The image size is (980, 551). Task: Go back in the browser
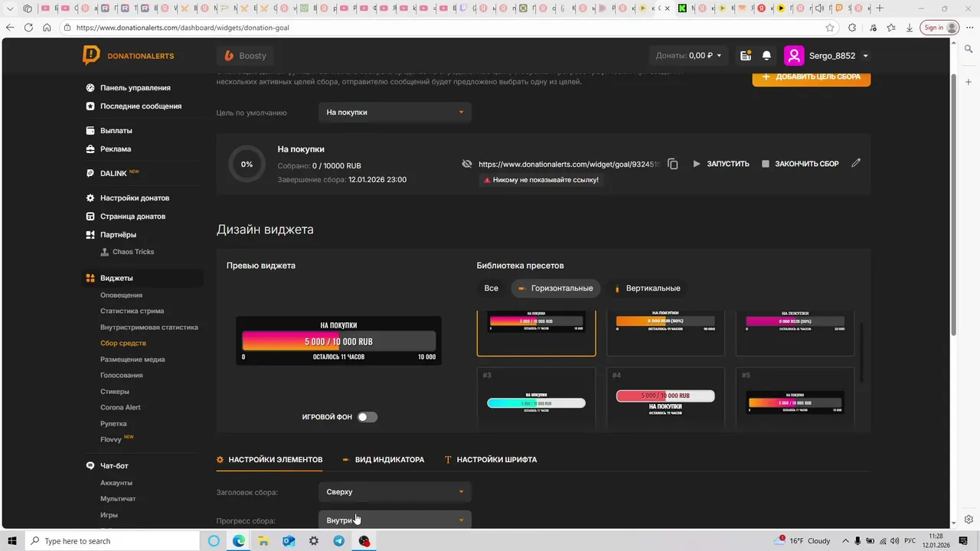click(10, 28)
